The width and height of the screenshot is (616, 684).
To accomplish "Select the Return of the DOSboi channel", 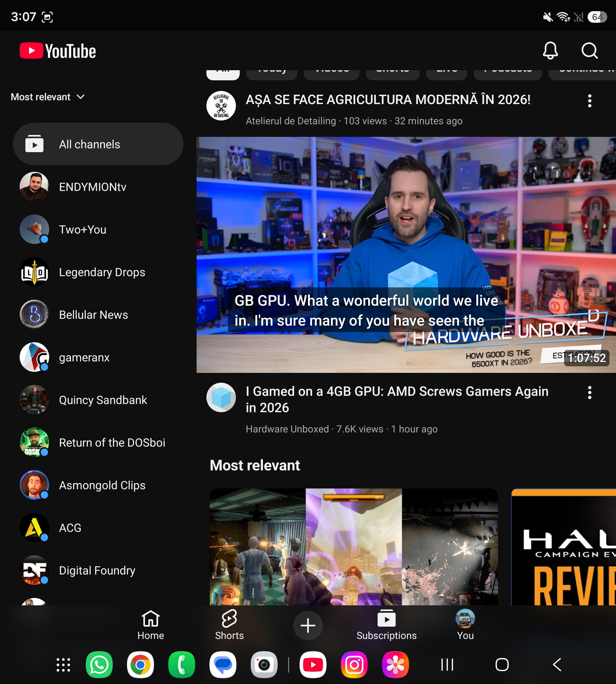I will (98, 443).
